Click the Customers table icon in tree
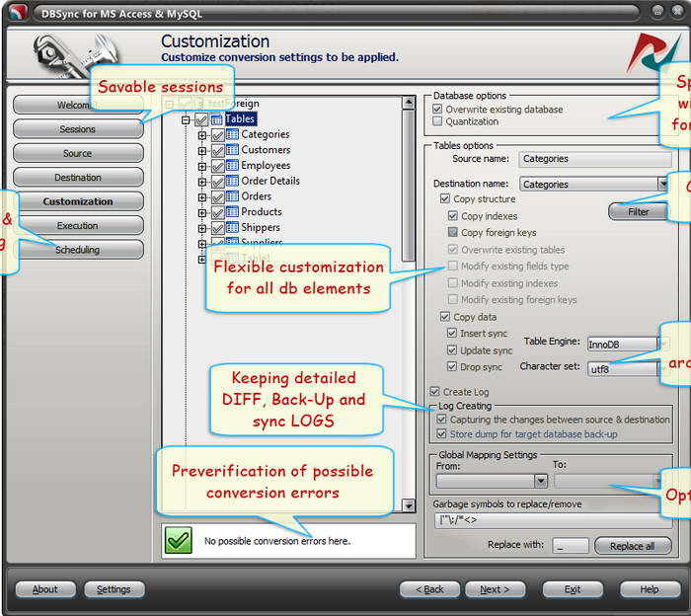The width and height of the screenshot is (691, 616). click(232, 150)
